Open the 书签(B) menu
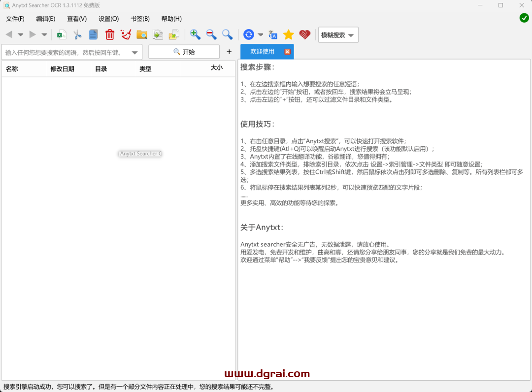The width and height of the screenshot is (532, 392). click(140, 19)
